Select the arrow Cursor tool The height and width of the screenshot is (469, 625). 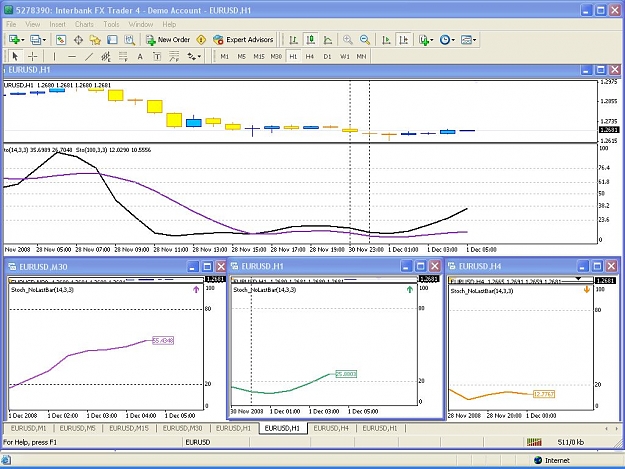pyautogui.click(x=15, y=57)
